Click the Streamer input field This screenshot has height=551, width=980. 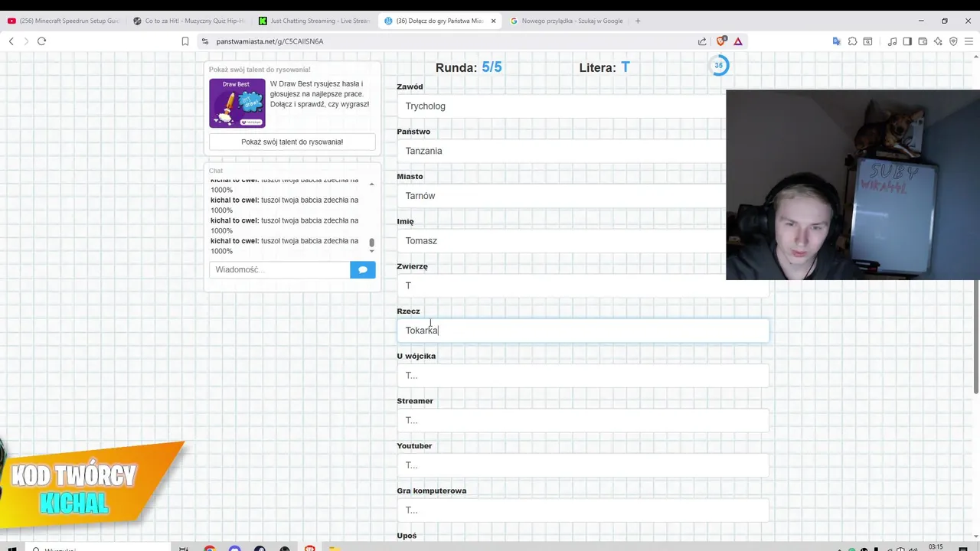pyautogui.click(x=583, y=420)
